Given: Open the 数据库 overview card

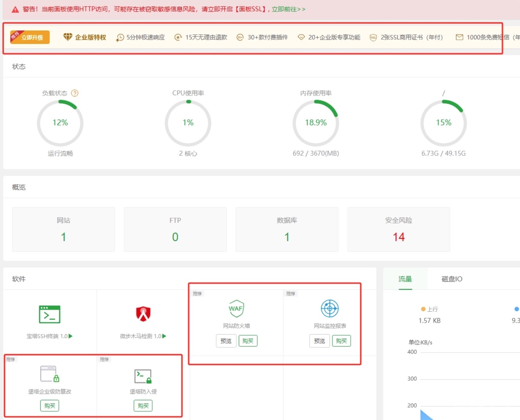Looking at the screenshot, I should click(x=287, y=229).
